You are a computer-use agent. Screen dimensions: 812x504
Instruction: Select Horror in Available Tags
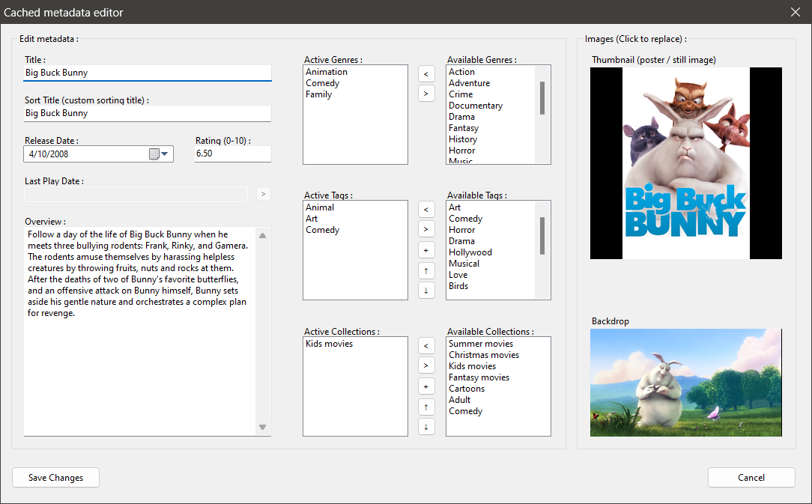(x=461, y=230)
